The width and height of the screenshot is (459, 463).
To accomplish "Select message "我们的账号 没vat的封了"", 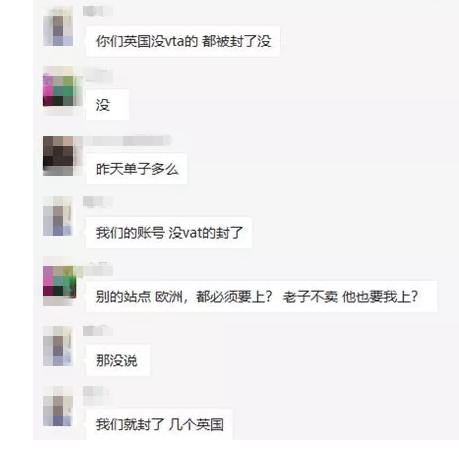I will point(169,232).
